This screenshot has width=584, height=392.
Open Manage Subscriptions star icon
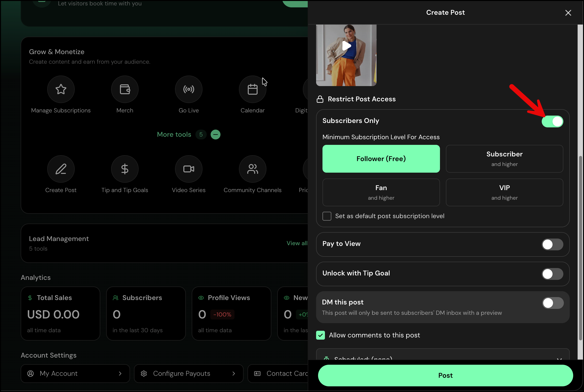point(61,89)
